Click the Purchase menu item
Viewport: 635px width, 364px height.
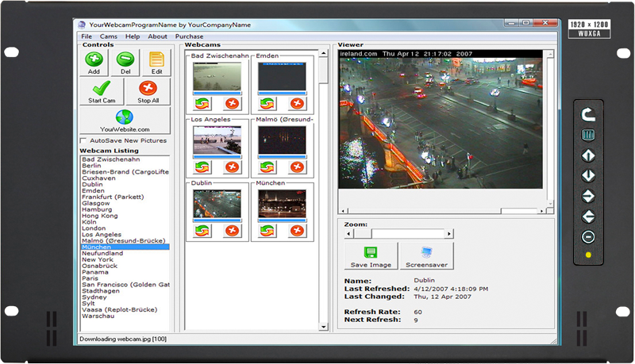click(189, 36)
